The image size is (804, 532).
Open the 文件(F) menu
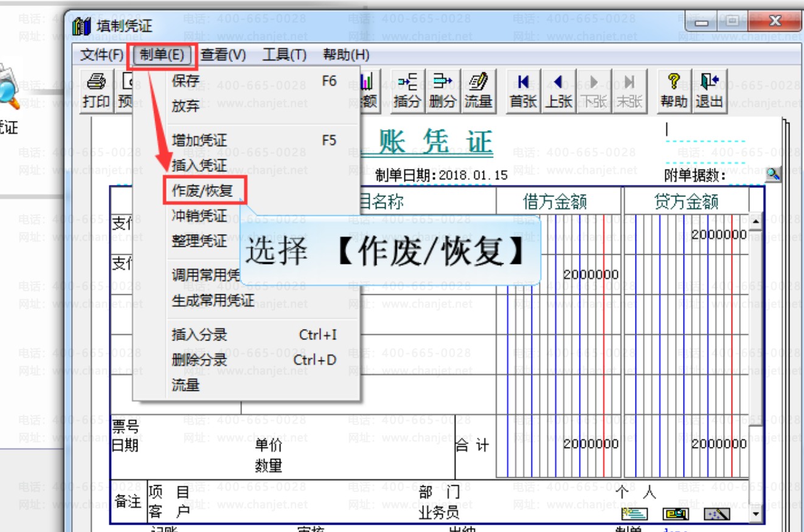(102, 55)
